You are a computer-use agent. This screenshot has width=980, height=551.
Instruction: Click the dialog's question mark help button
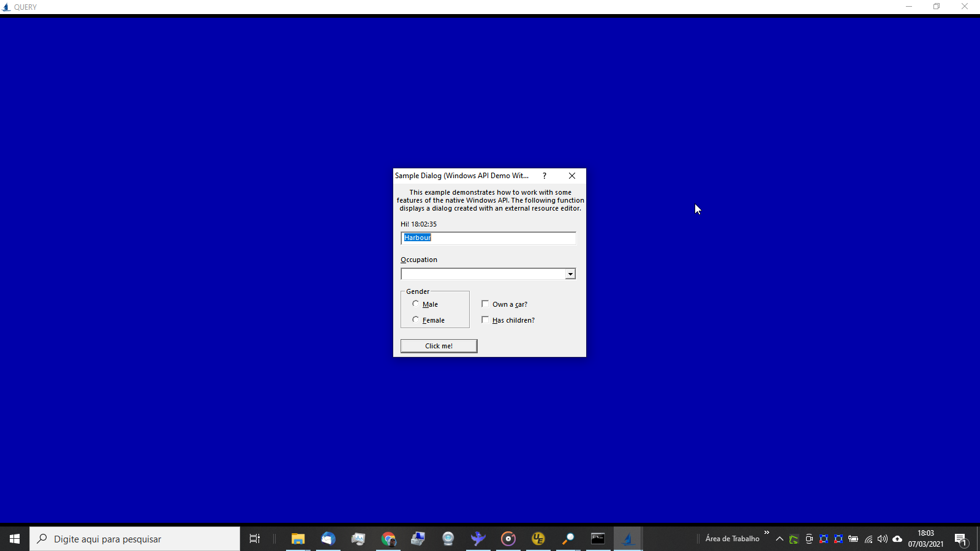tap(544, 176)
